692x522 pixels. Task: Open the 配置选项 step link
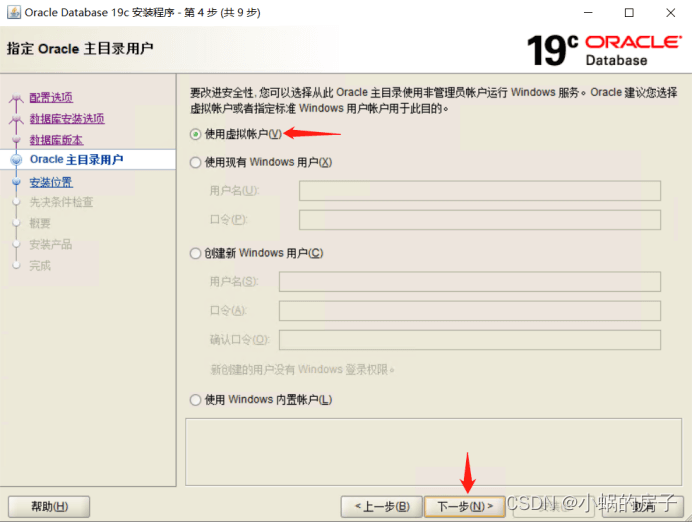click(51, 98)
